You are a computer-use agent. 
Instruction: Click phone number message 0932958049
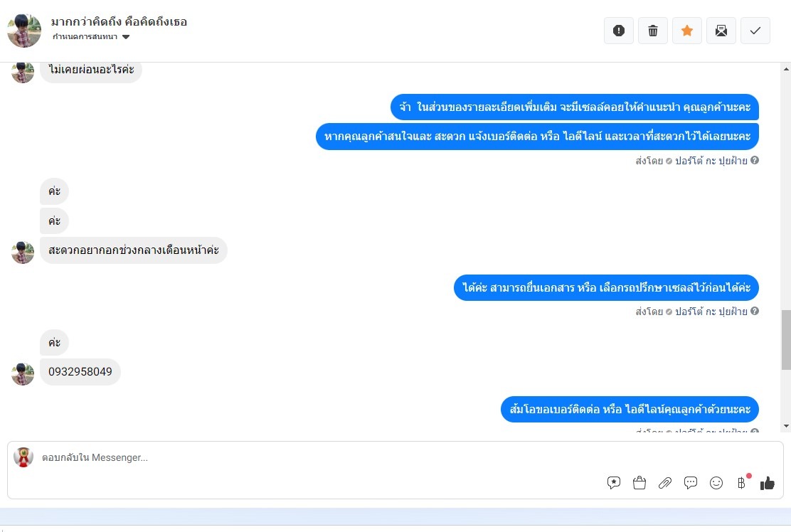point(80,372)
